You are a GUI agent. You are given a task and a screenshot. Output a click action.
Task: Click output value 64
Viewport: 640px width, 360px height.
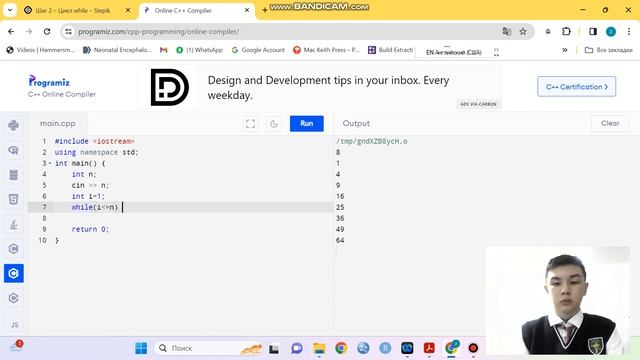(x=340, y=240)
